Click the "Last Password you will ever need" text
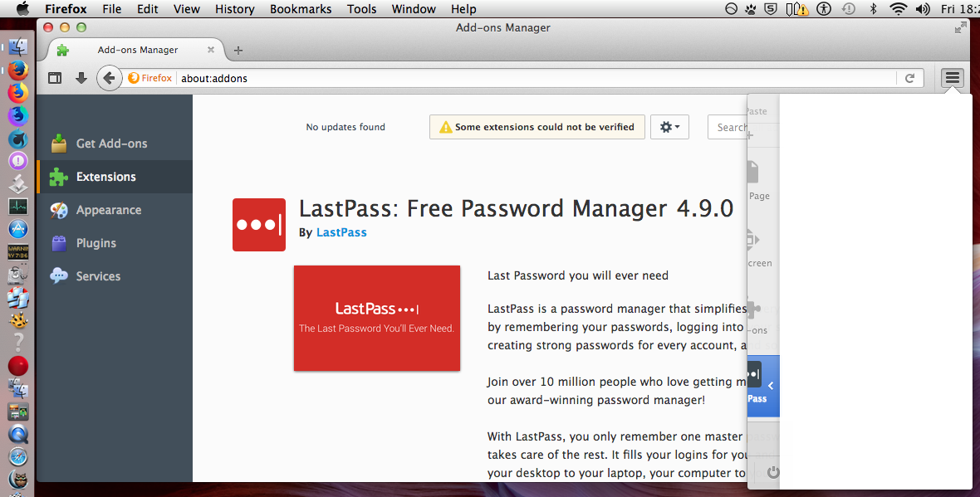This screenshot has width=980, height=497. [x=578, y=275]
